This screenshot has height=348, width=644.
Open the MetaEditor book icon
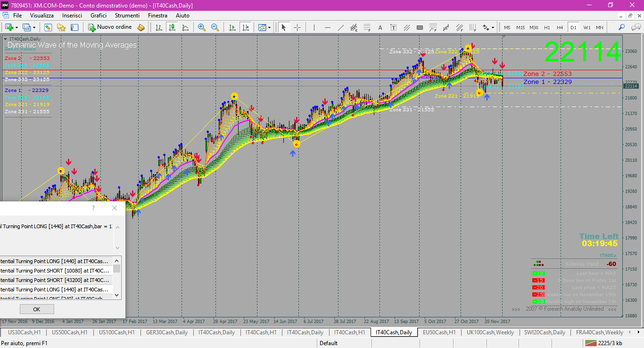pyautogui.click(x=141, y=27)
